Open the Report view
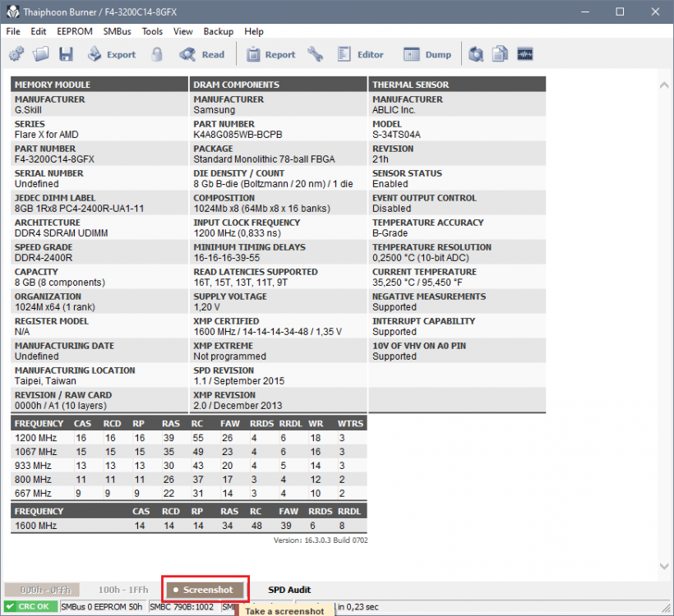This screenshot has width=674, height=616. (x=270, y=54)
